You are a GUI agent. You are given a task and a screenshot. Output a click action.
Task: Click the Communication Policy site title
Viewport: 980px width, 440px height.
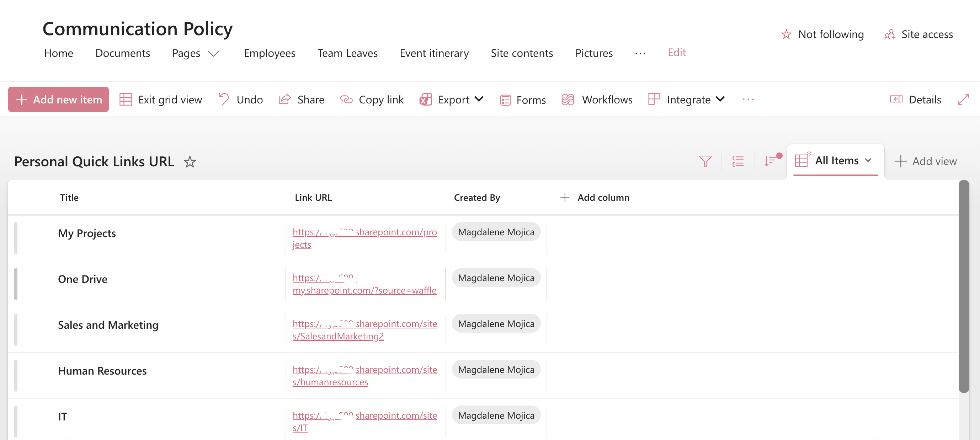coord(137,29)
